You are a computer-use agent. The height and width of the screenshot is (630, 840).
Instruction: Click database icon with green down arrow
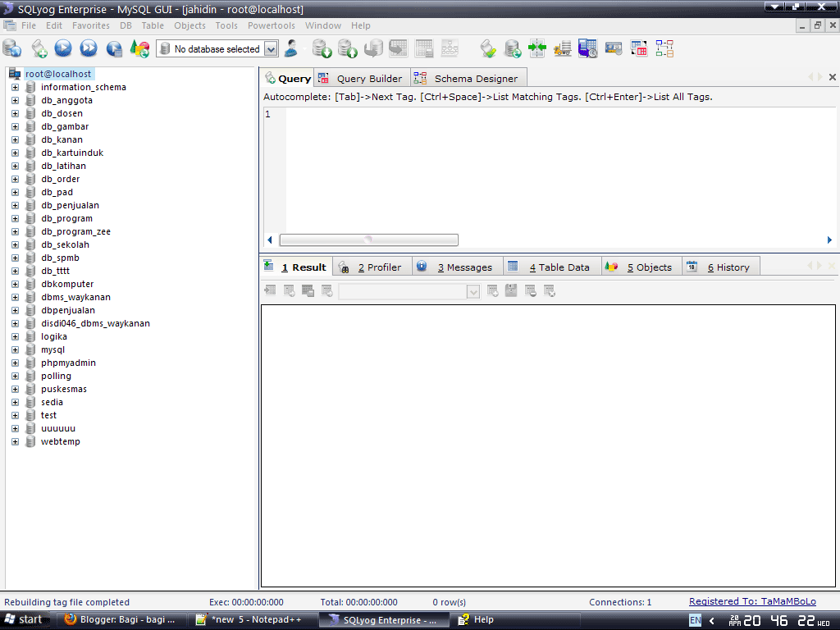pos(322,48)
